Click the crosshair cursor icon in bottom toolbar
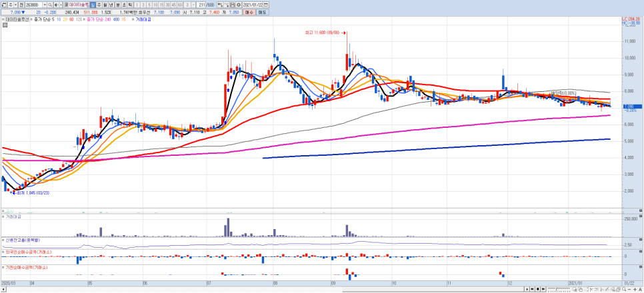This screenshot has width=644, height=293. click(x=591, y=289)
